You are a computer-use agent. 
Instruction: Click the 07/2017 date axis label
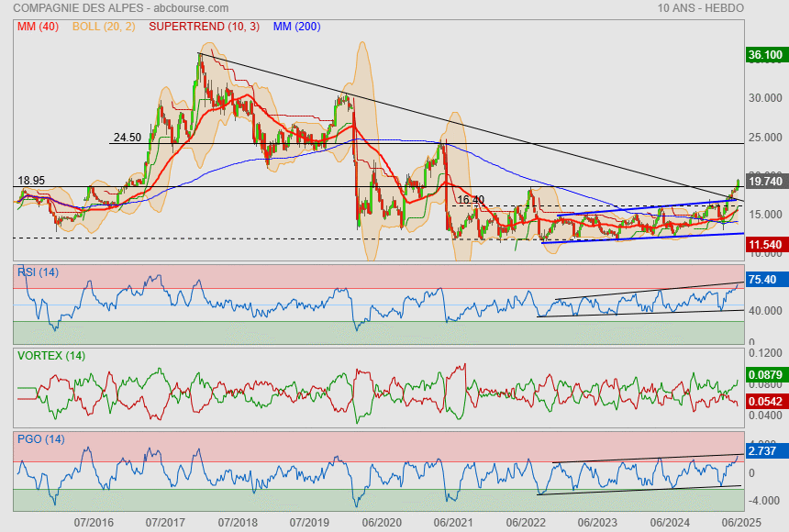(x=165, y=523)
